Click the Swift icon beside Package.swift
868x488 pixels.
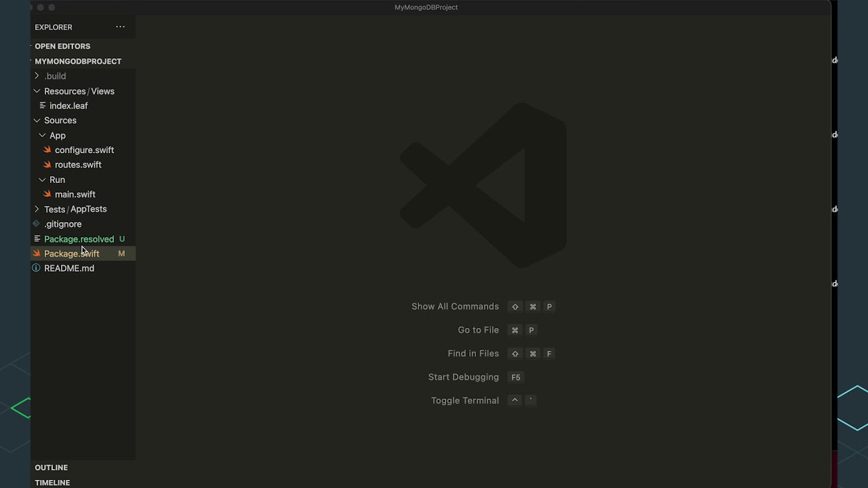pyautogui.click(x=37, y=253)
